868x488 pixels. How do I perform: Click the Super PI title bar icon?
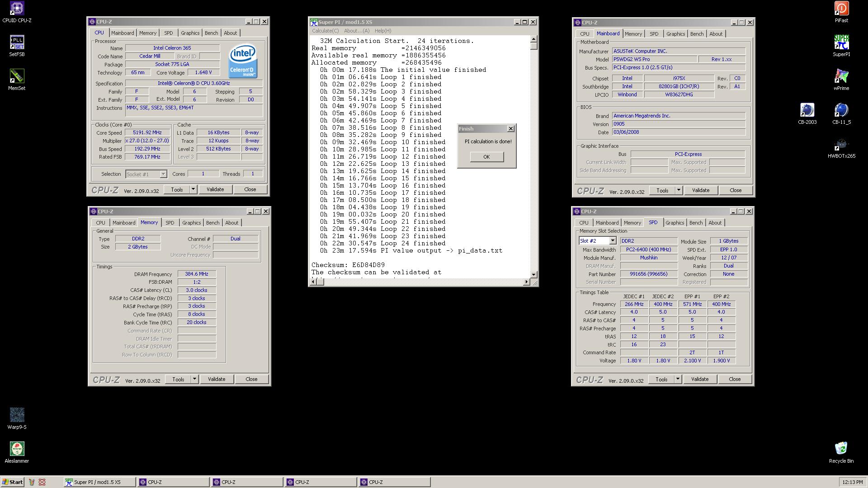(x=314, y=22)
